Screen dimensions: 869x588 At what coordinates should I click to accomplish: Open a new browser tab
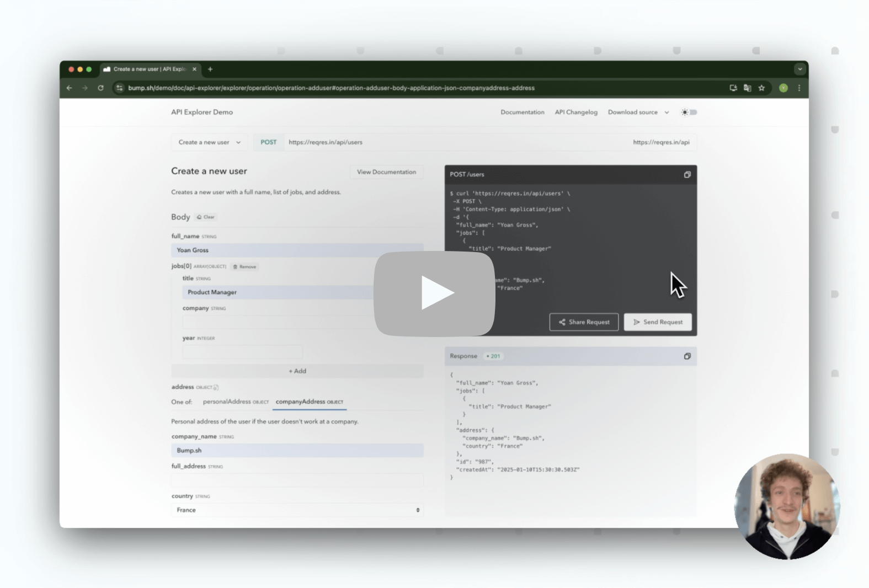210,69
